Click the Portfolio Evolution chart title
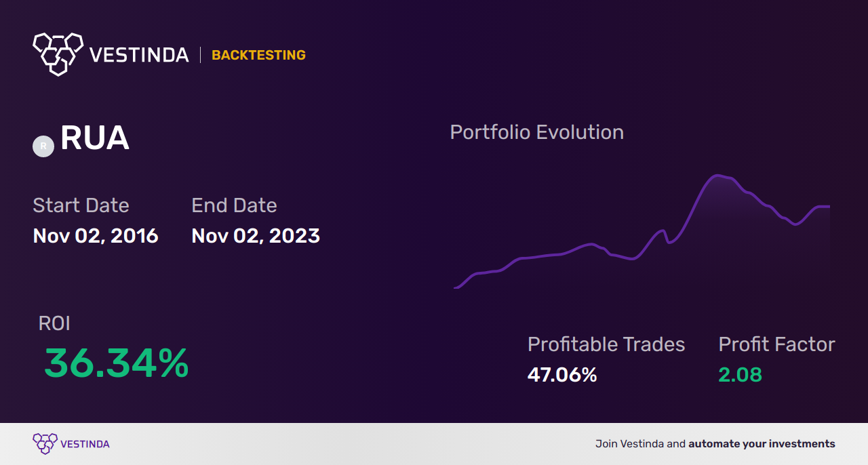The height and width of the screenshot is (465, 868). coord(536,132)
